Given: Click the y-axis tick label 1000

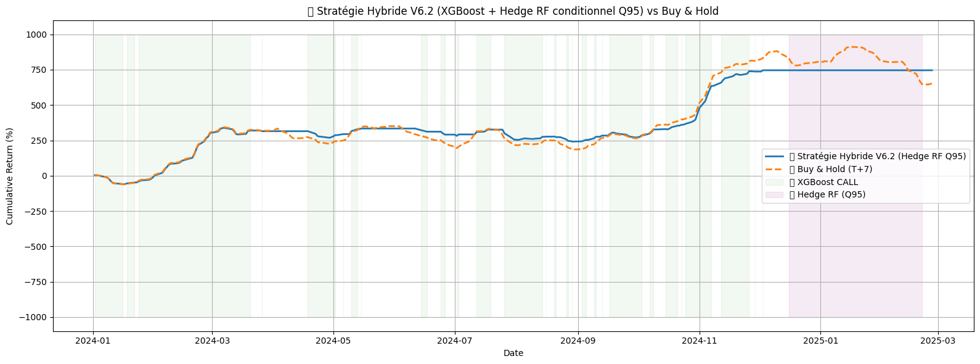Looking at the screenshot, I should (37, 35).
